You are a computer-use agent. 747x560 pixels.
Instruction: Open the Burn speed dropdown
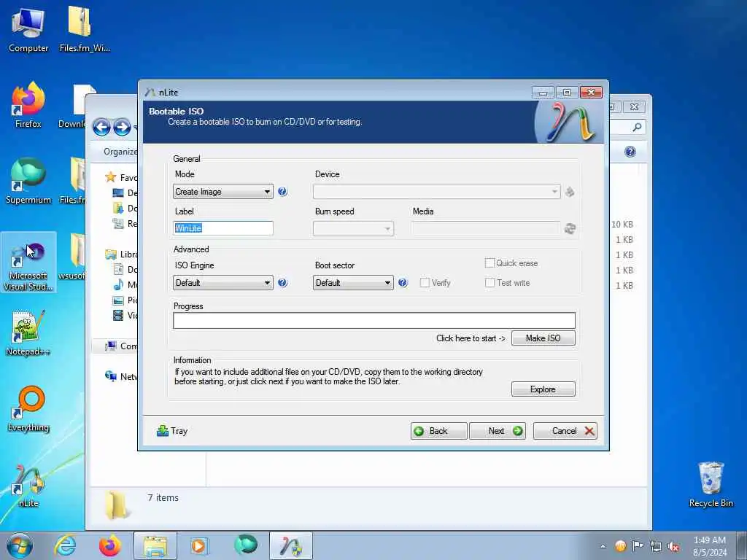pyautogui.click(x=353, y=228)
